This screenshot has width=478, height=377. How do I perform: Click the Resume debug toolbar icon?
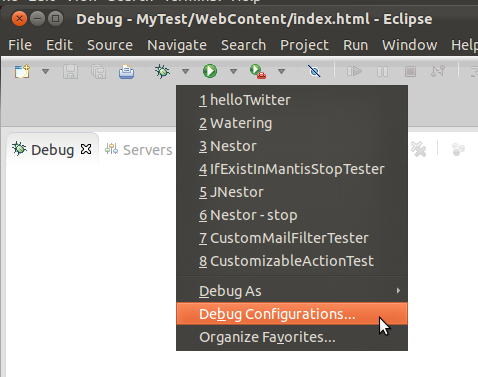tap(354, 71)
